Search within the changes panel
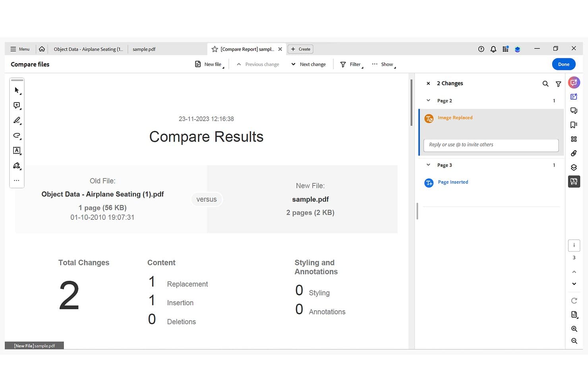The image size is (588, 392). point(545,84)
